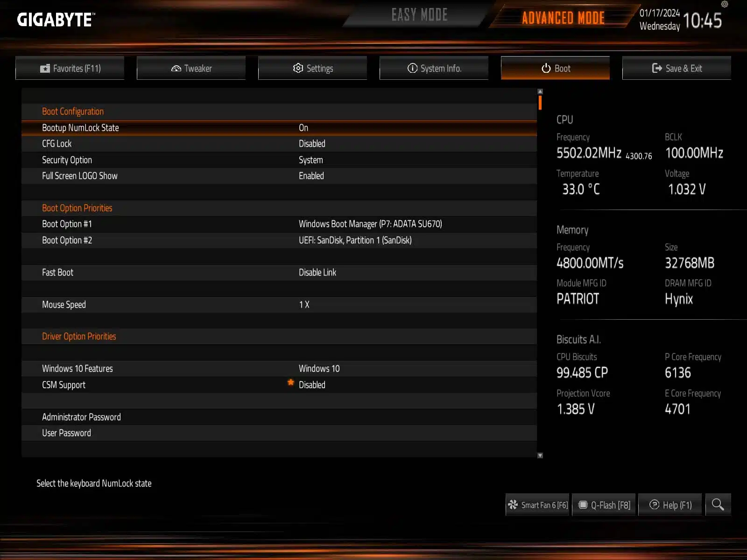The width and height of the screenshot is (747, 560).
Task: Click the Projection Vcore 1.385 V value
Action: pyautogui.click(x=576, y=409)
